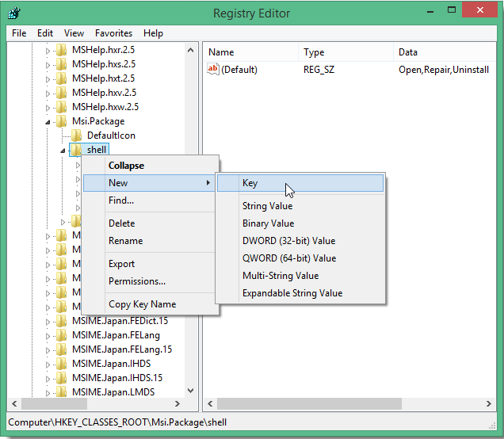The height and width of the screenshot is (439, 504).
Task: Click the Registry Editor app icon in title bar
Action: click(14, 13)
